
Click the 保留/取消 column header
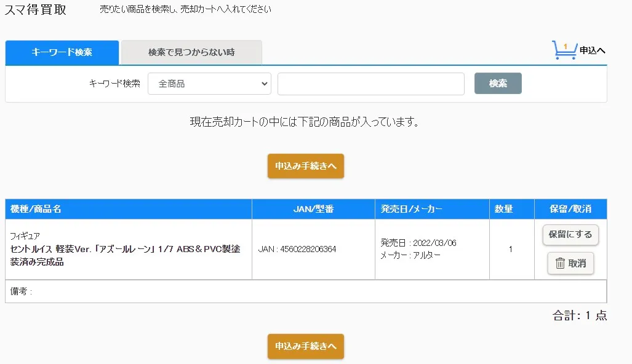coord(570,208)
